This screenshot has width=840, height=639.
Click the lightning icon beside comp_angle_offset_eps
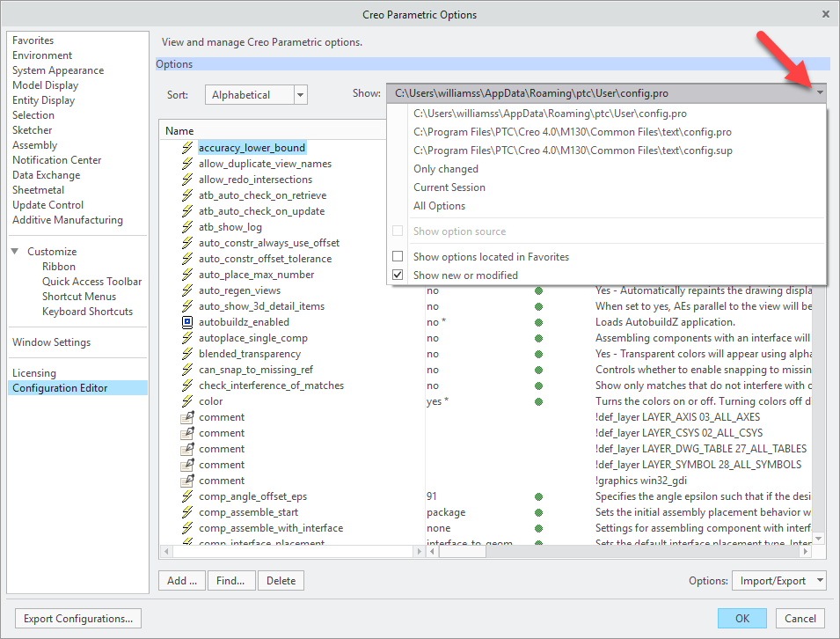pyautogui.click(x=186, y=496)
